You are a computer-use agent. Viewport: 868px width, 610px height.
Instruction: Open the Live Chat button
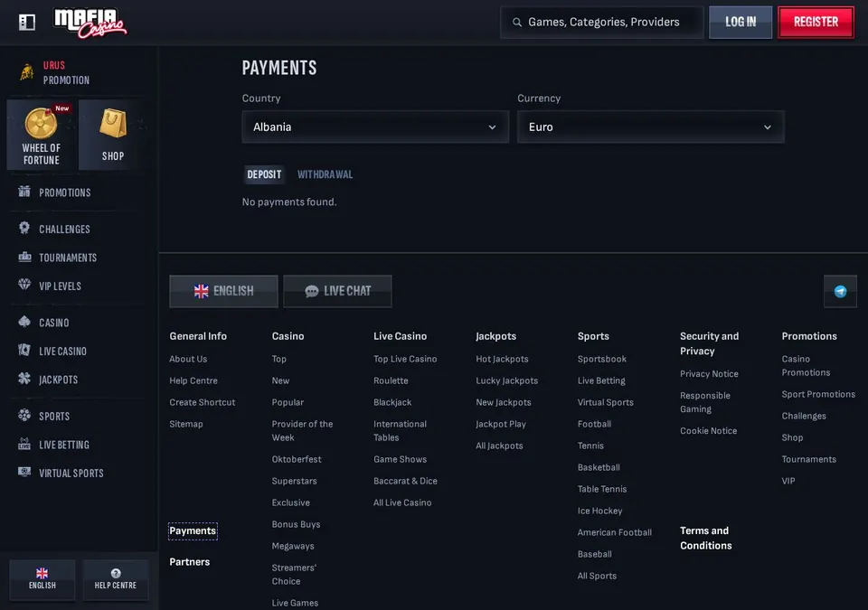337,291
